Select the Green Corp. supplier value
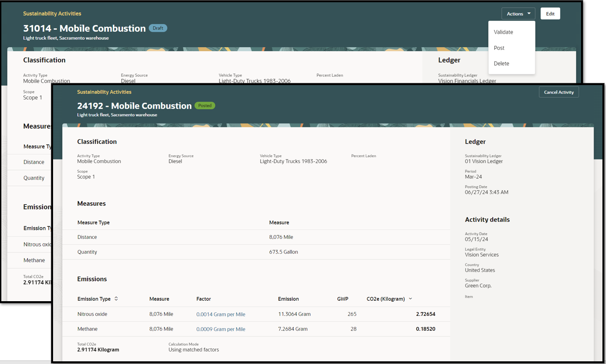This screenshot has height=364, width=606. (x=478, y=286)
